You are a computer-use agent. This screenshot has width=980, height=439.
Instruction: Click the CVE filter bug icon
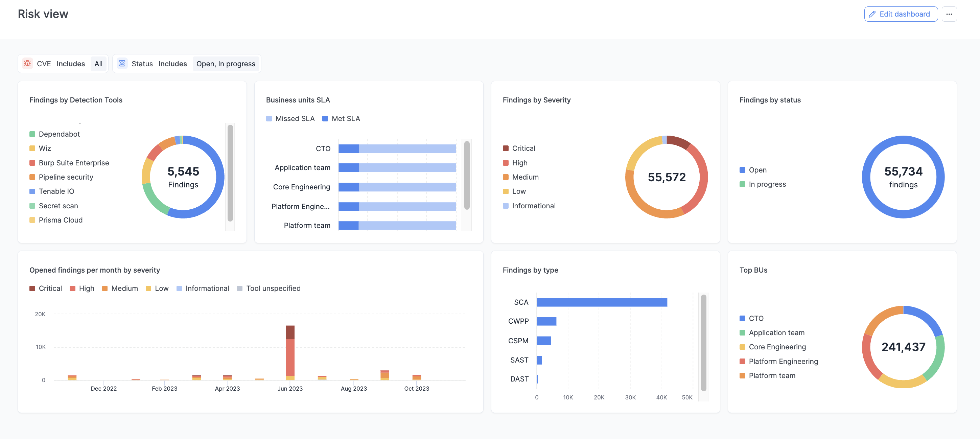(x=27, y=64)
